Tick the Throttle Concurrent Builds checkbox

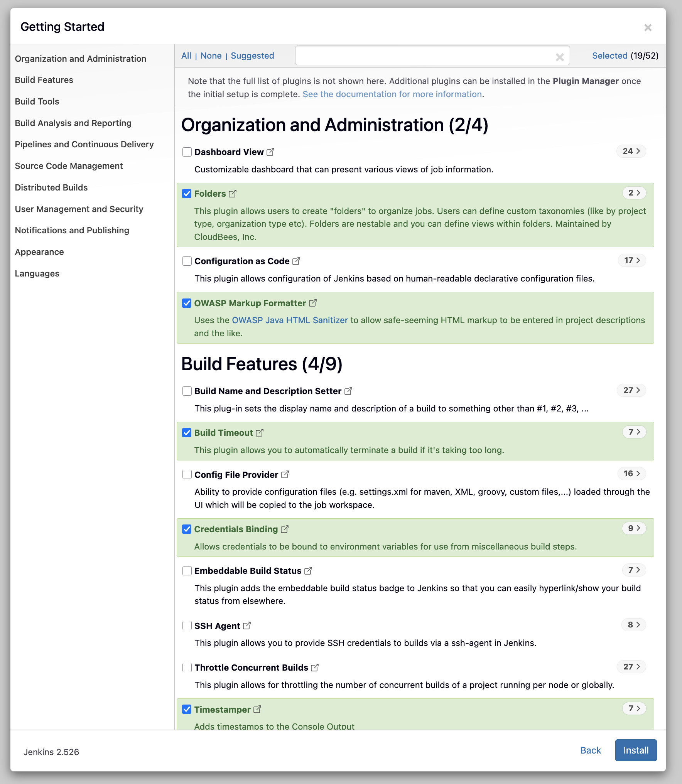(187, 668)
